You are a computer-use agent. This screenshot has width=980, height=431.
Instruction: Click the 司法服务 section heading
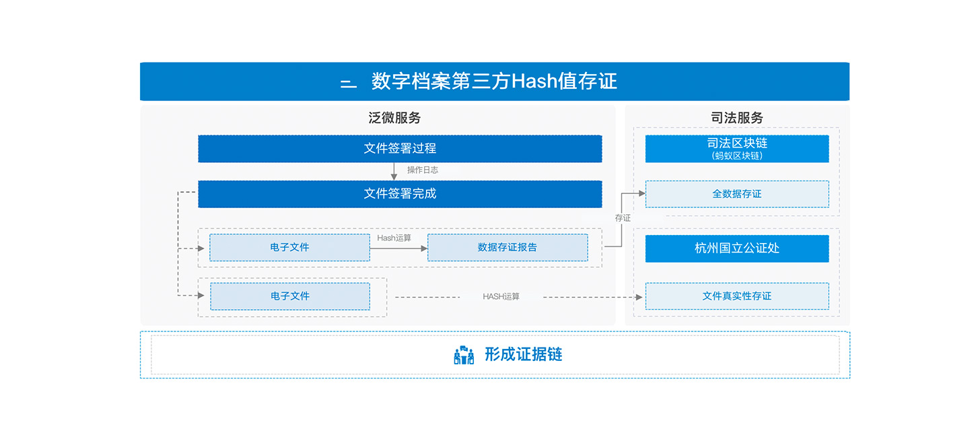click(737, 118)
